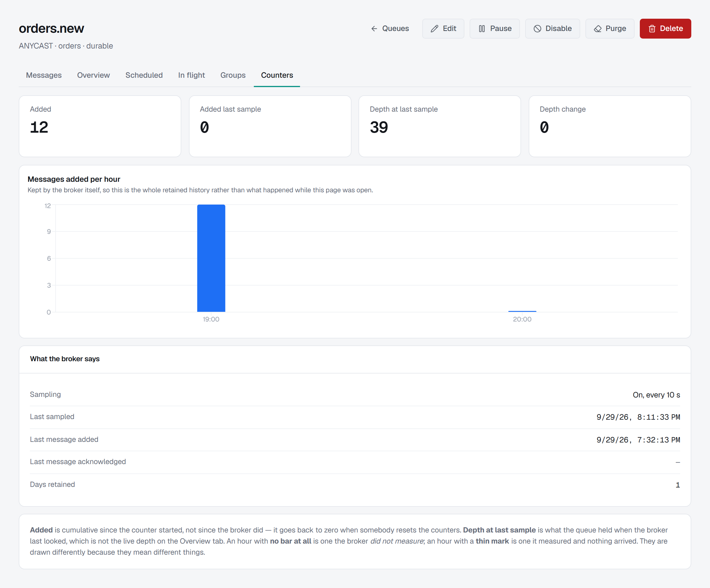Click the trash can icon on Delete
Image resolution: width=710 pixels, height=588 pixels.
tap(652, 29)
